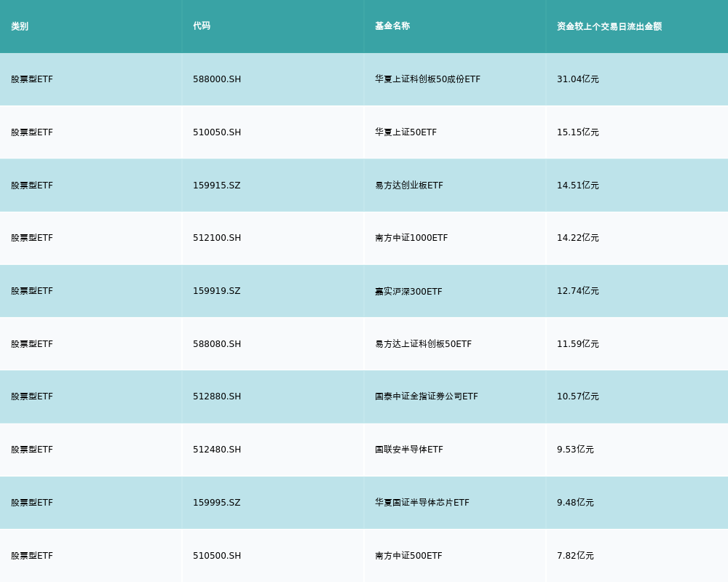Click 股票型ETF in the 510050.SH row
Viewport: 728px width, 582px height.
point(32,132)
